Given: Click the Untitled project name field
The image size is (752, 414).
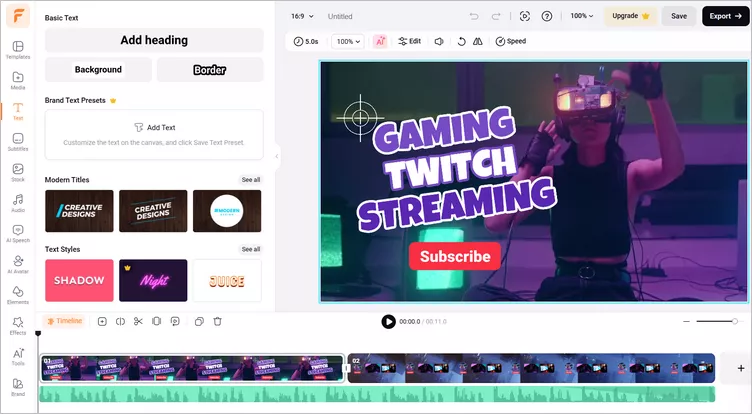Looking at the screenshot, I should tap(340, 16).
